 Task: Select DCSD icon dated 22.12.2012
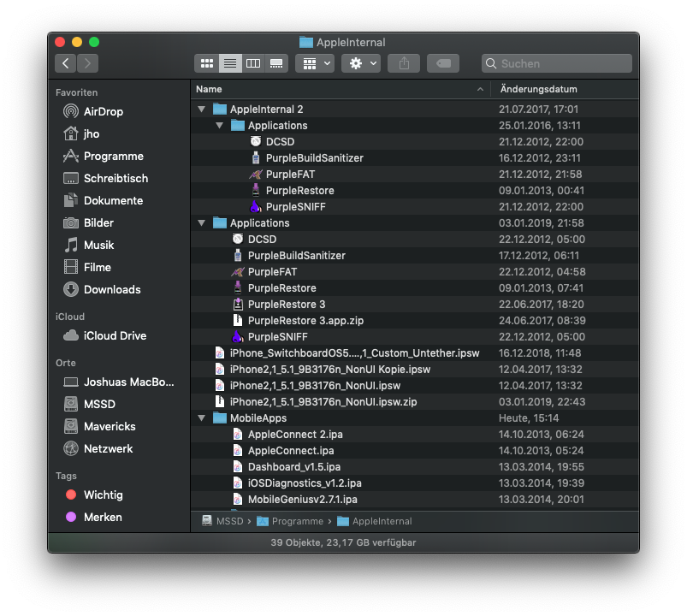[238, 239]
